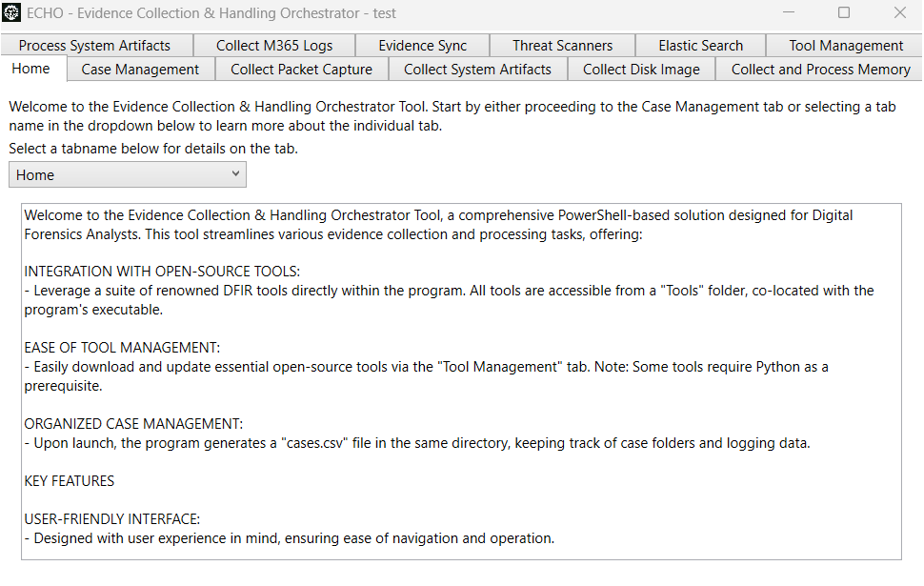Go to the Threat Scanners tab

(562, 46)
